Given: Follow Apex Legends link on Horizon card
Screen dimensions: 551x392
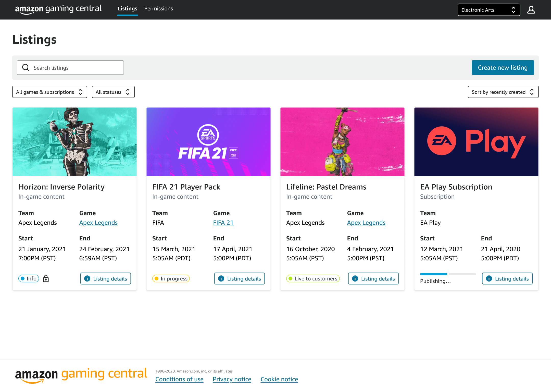Looking at the screenshot, I should click(98, 223).
